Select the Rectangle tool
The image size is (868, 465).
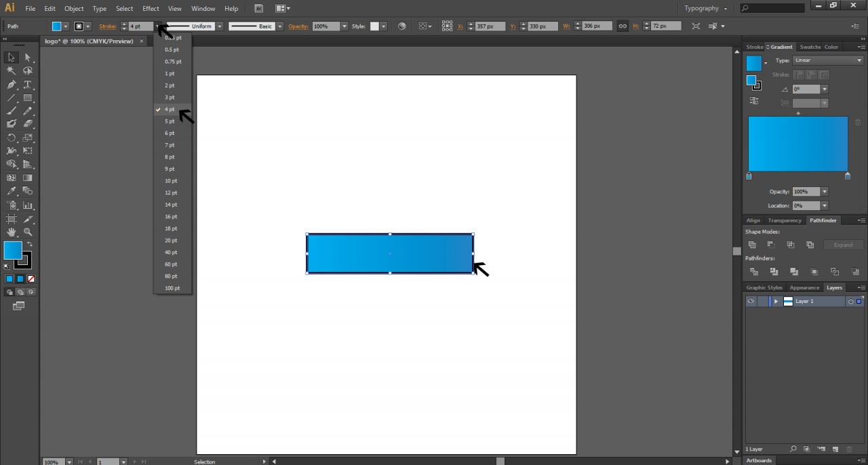click(28, 98)
